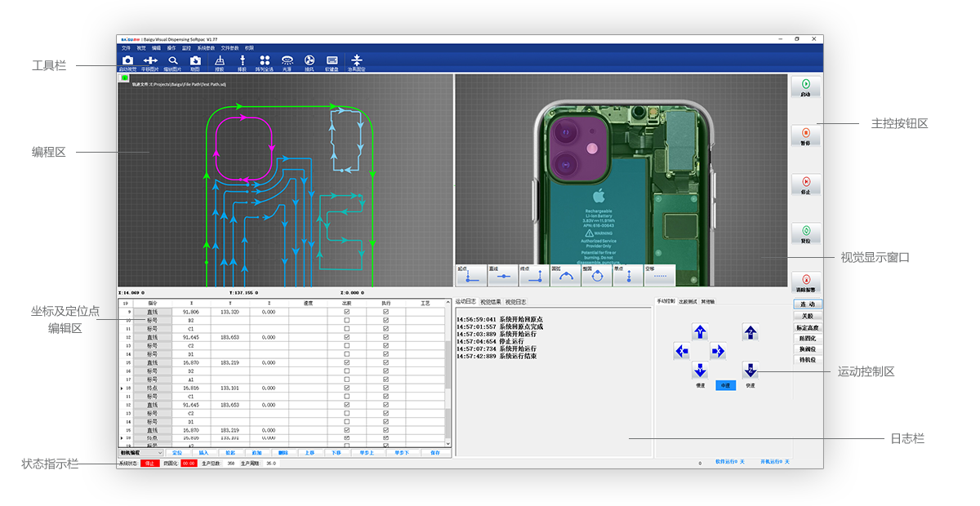Toggle 出胶 checkbox in the A1 row
This screenshot has height=506, width=980.
point(347,379)
